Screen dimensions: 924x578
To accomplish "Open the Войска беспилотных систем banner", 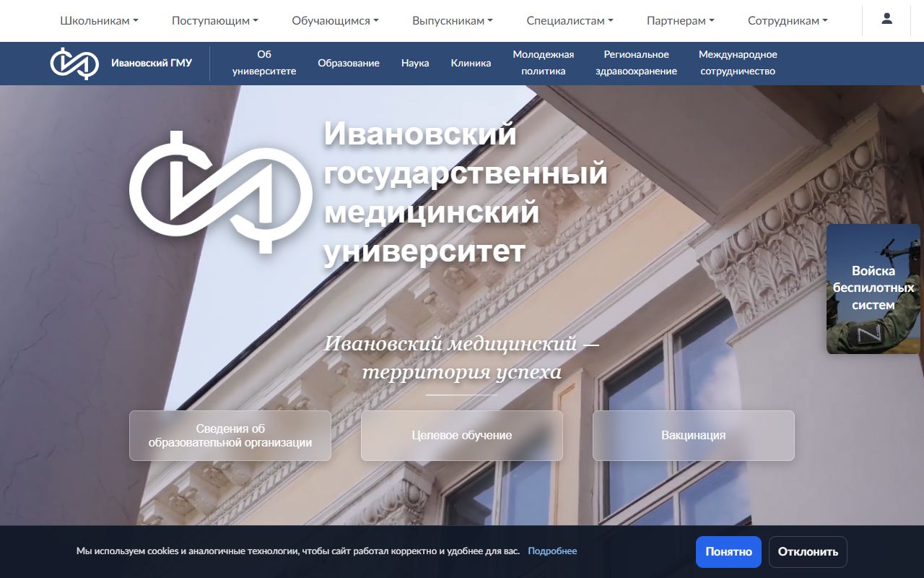I will [873, 289].
